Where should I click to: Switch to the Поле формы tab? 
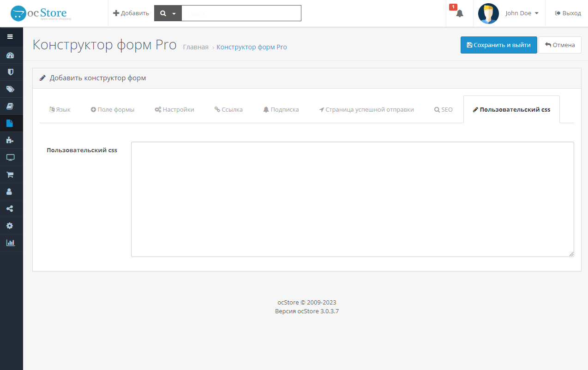pos(113,110)
